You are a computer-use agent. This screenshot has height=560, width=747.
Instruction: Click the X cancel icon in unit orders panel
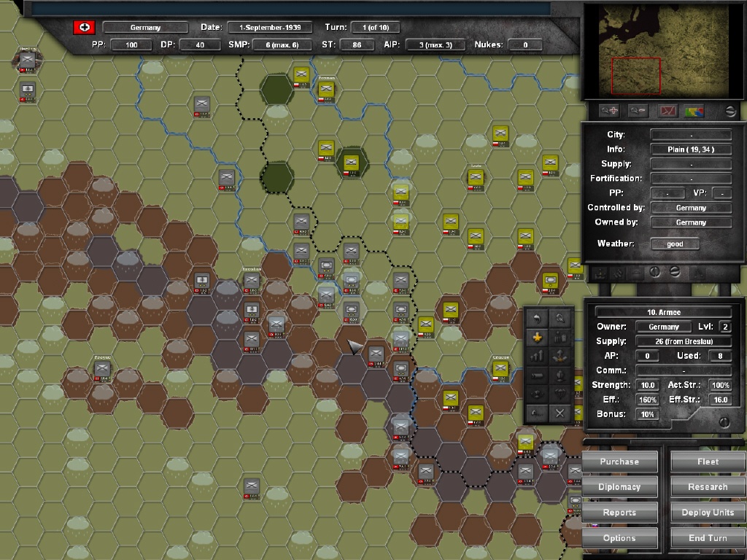coord(560,413)
